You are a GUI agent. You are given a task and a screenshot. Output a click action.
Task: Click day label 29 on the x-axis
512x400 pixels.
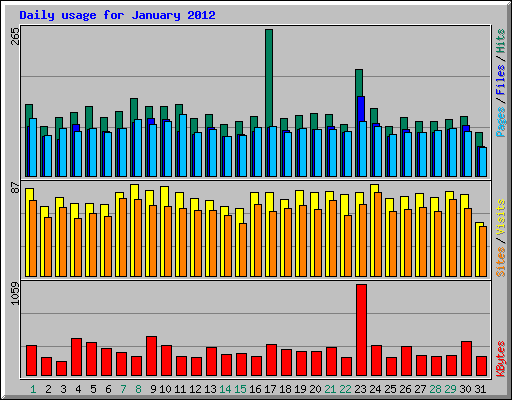[x=450, y=389]
